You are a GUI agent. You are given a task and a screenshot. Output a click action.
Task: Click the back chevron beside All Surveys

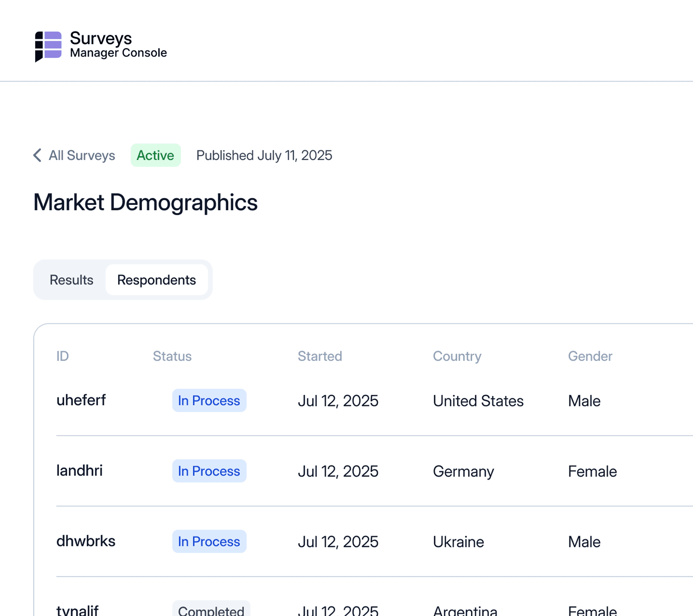[38, 155]
